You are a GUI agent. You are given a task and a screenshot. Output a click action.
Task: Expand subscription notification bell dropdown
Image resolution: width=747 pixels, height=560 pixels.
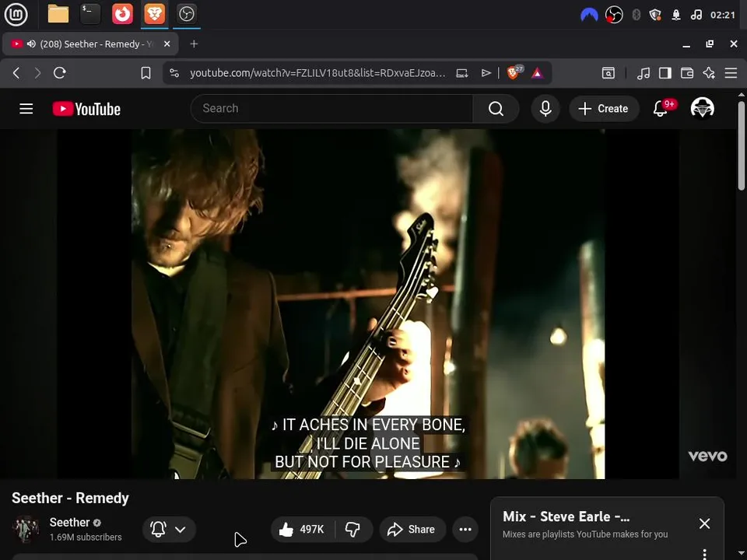tap(169, 529)
